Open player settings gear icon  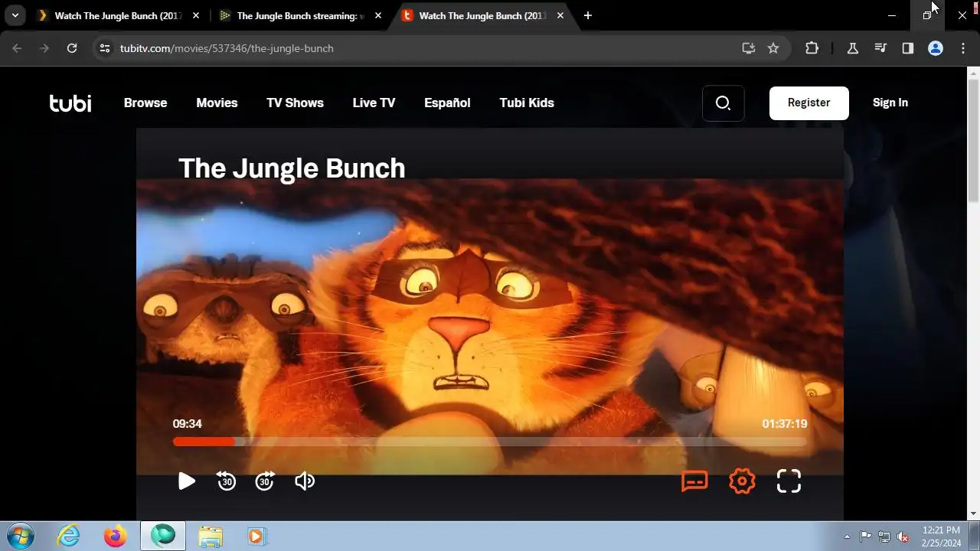[x=742, y=481]
